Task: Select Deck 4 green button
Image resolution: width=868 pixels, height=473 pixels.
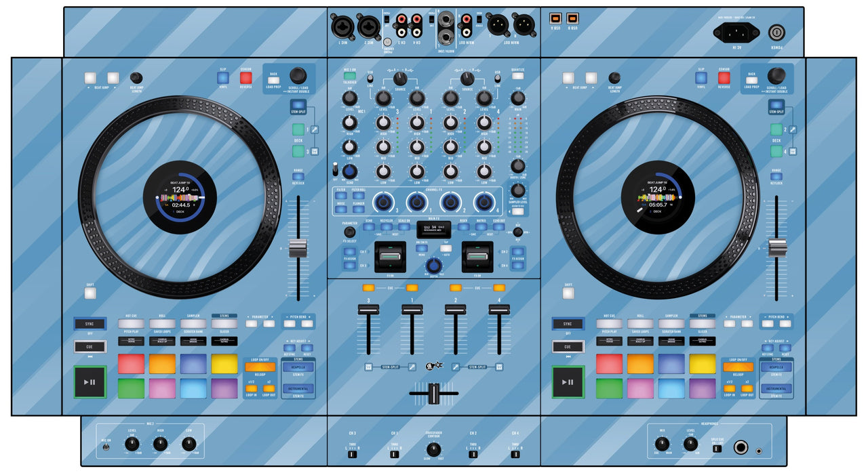Action: (776, 151)
